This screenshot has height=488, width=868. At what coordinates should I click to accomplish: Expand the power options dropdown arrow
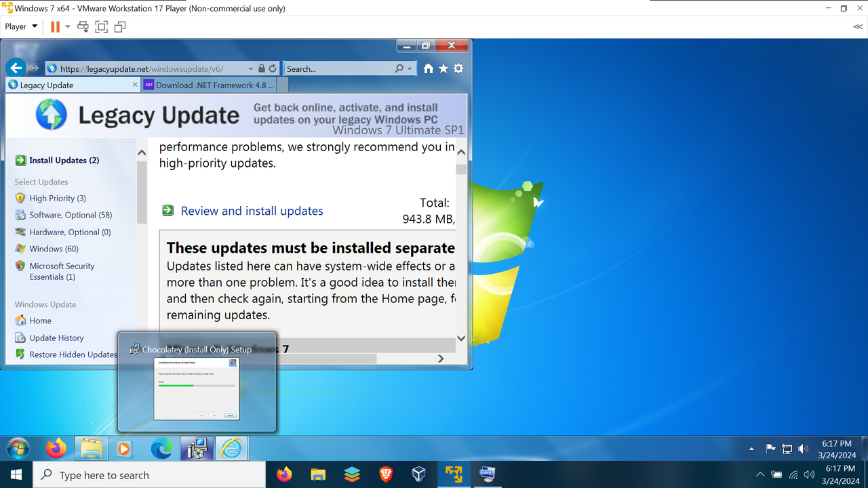click(68, 26)
